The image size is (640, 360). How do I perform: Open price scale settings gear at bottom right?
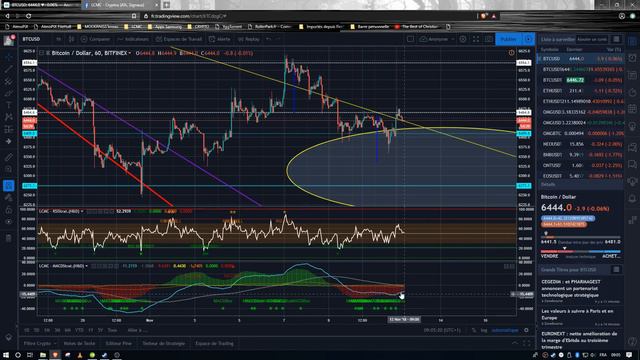tap(526, 330)
